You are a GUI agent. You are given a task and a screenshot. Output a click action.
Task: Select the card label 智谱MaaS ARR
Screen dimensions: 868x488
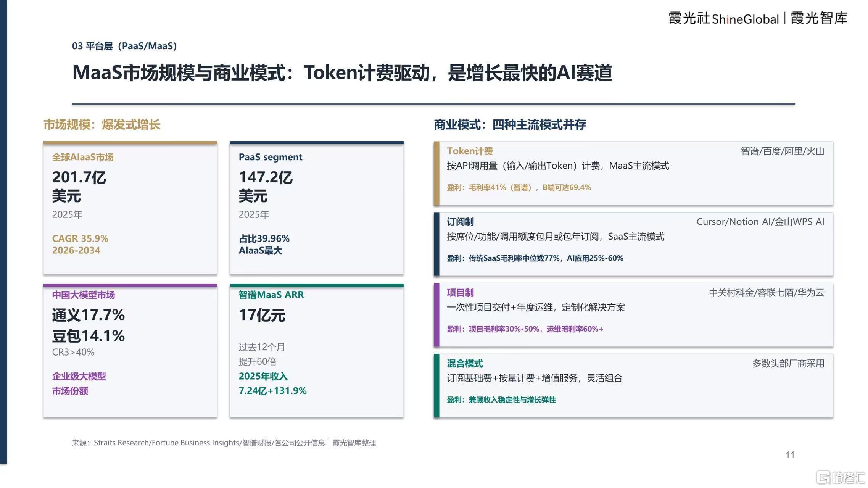point(271,295)
